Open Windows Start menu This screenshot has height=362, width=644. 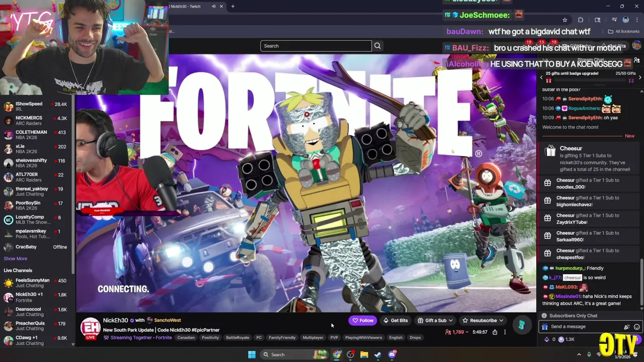[252, 355]
